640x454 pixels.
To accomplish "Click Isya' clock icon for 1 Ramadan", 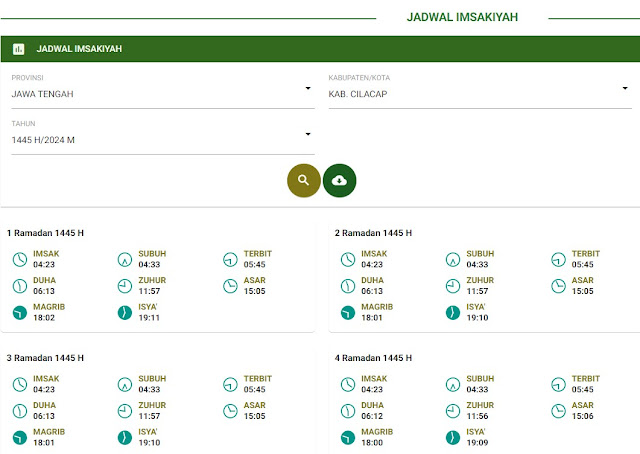I will 125,313.
